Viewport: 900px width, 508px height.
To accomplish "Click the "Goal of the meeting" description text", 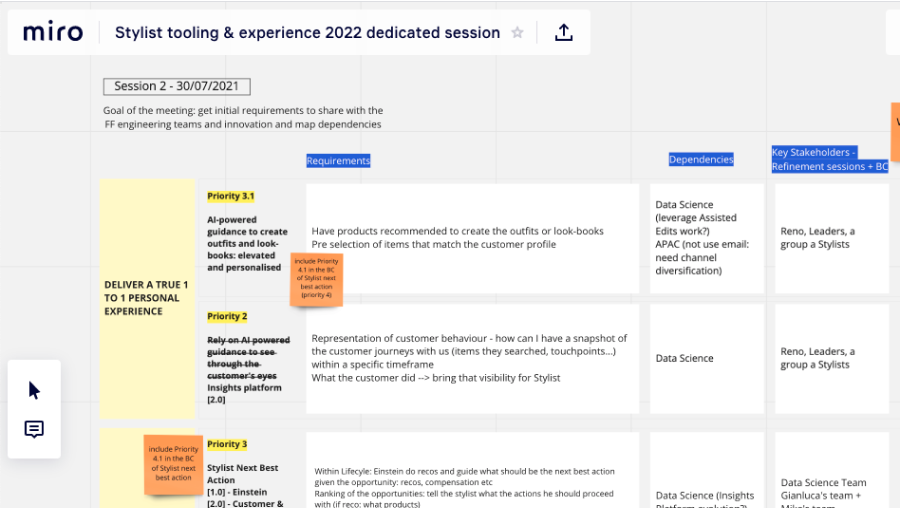I will click(243, 117).
